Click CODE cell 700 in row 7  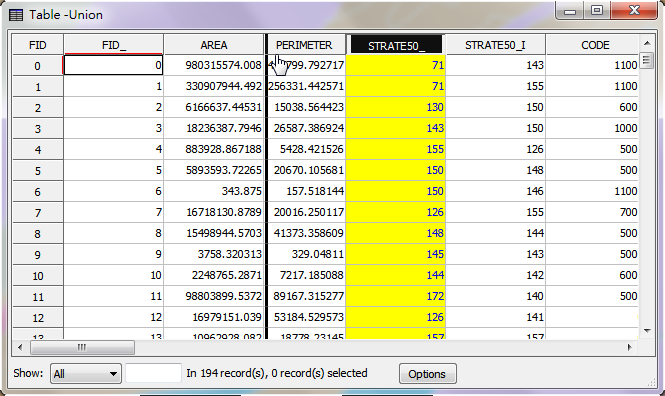click(x=592, y=212)
